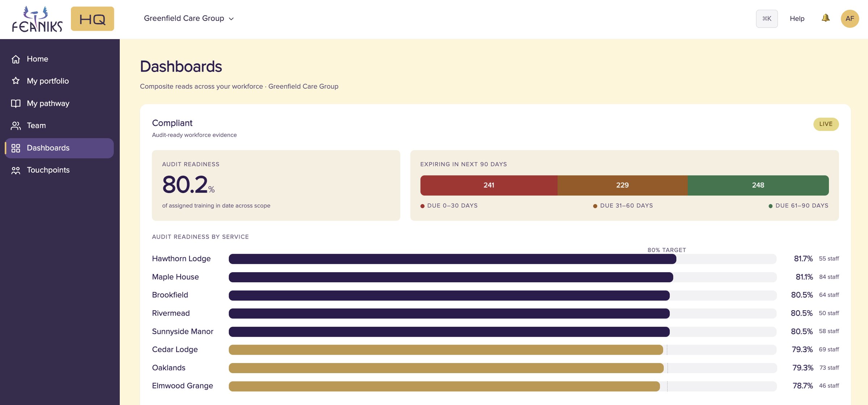Select the Rivermead service name
Screen dimensions: 868x405
[x=171, y=313]
